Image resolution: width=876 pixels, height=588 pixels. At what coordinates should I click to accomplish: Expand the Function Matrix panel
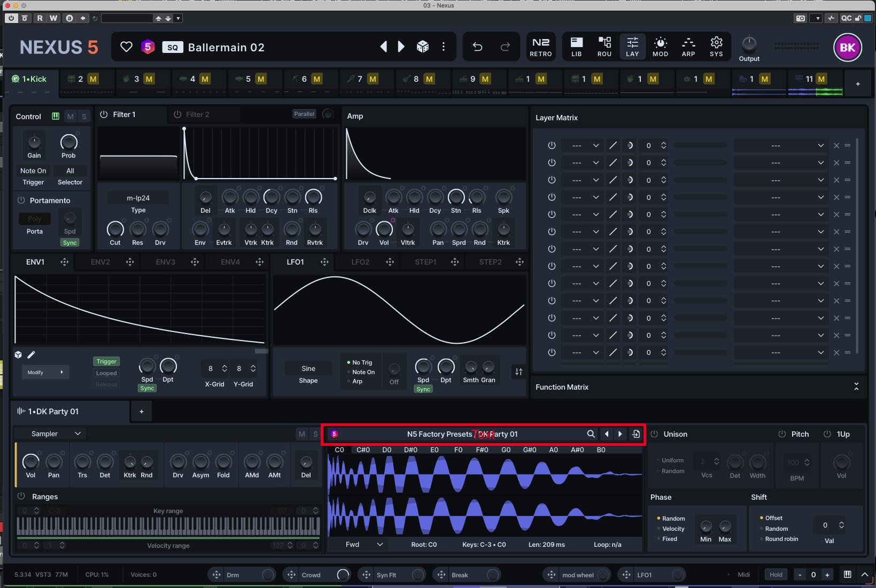pos(856,386)
